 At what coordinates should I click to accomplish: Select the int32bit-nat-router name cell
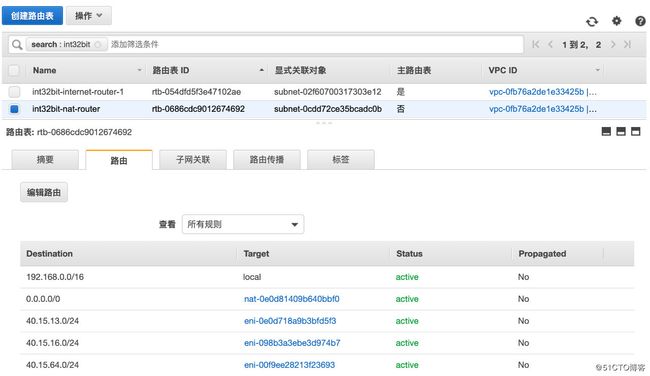(66, 109)
